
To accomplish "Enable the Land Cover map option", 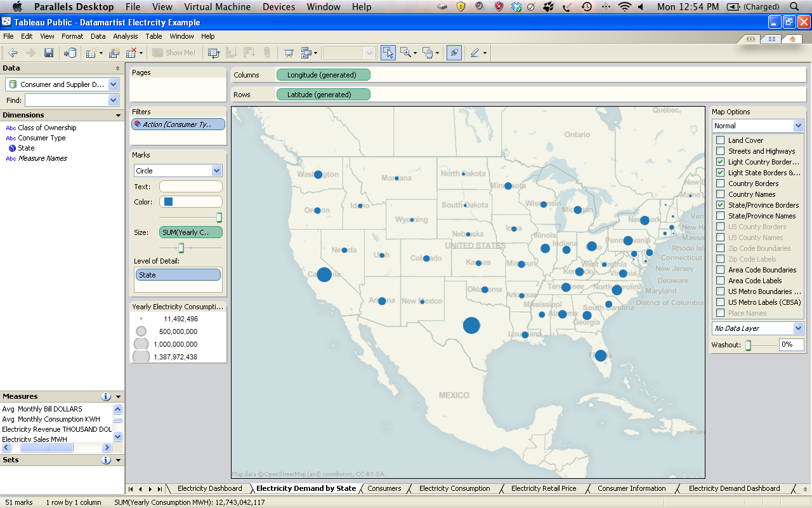I will tap(720, 140).
